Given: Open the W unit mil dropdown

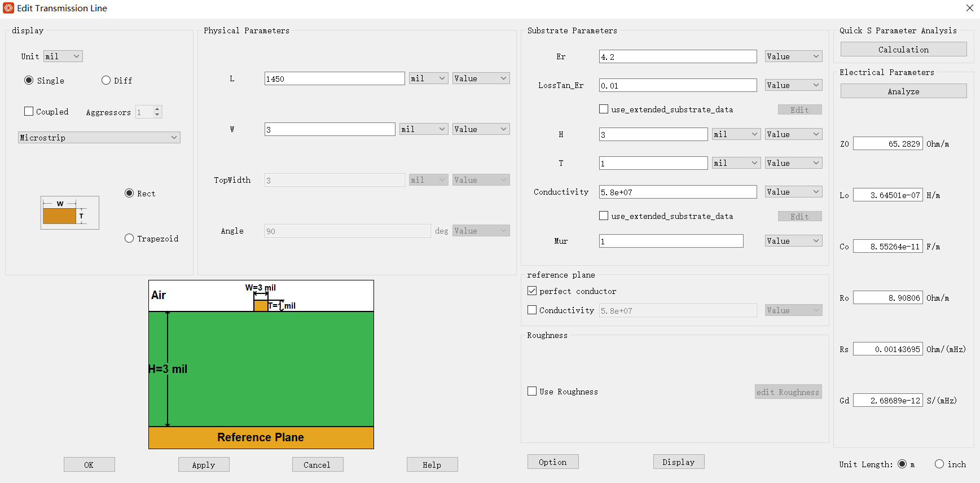Looking at the screenshot, I should click(424, 129).
